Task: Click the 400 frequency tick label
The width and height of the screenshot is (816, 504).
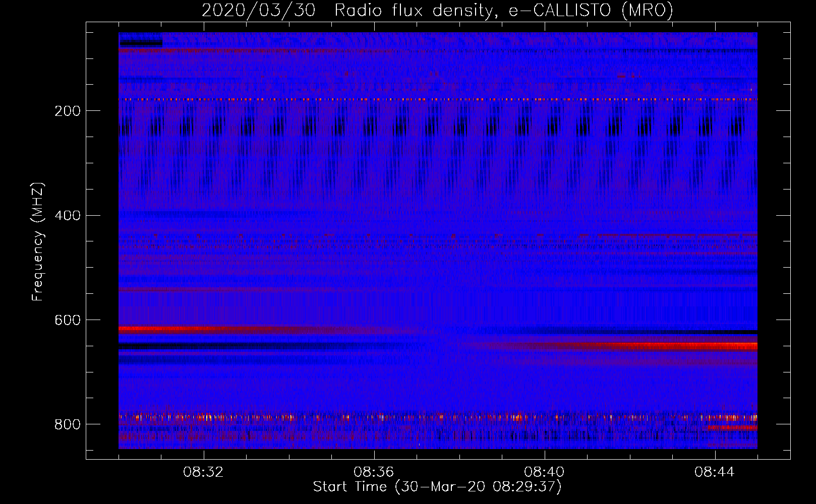Action: pos(68,216)
